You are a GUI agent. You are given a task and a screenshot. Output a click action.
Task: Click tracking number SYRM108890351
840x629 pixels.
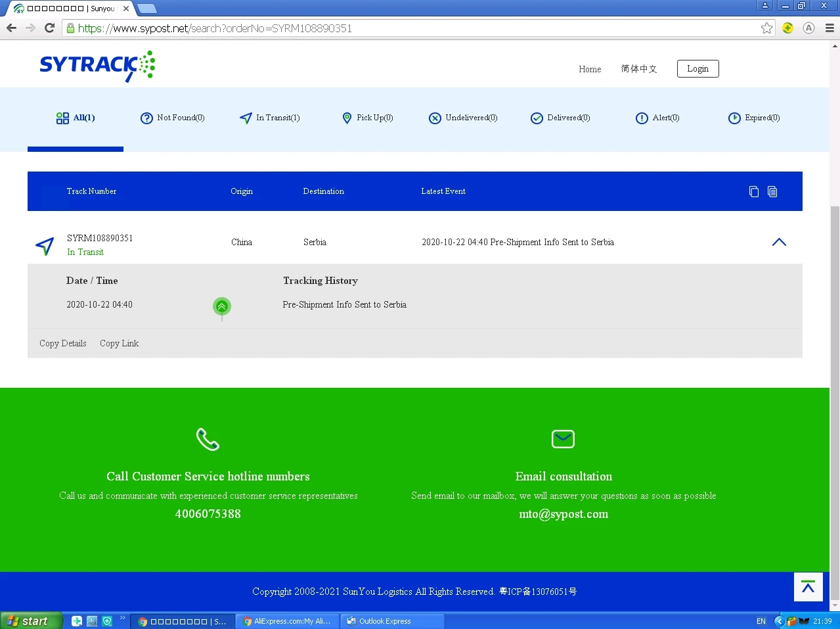[100, 238]
